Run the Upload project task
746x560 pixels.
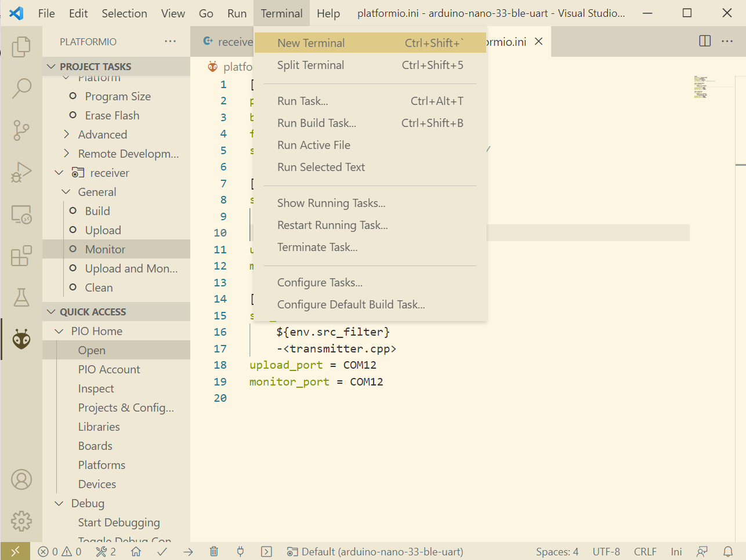(x=116, y=230)
